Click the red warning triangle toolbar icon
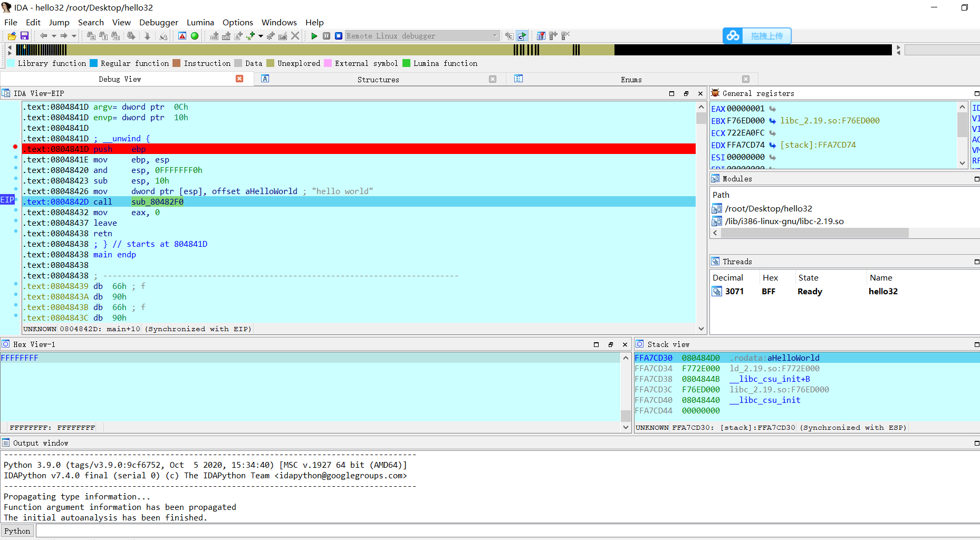 click(182, 36)
